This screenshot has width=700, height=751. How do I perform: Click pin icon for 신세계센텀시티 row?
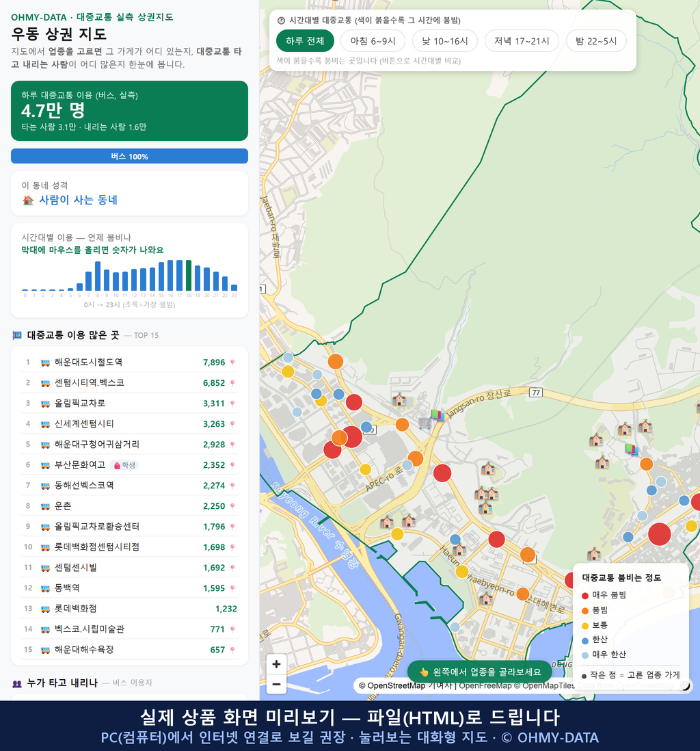pyautogui.click(x=232, y=424)
